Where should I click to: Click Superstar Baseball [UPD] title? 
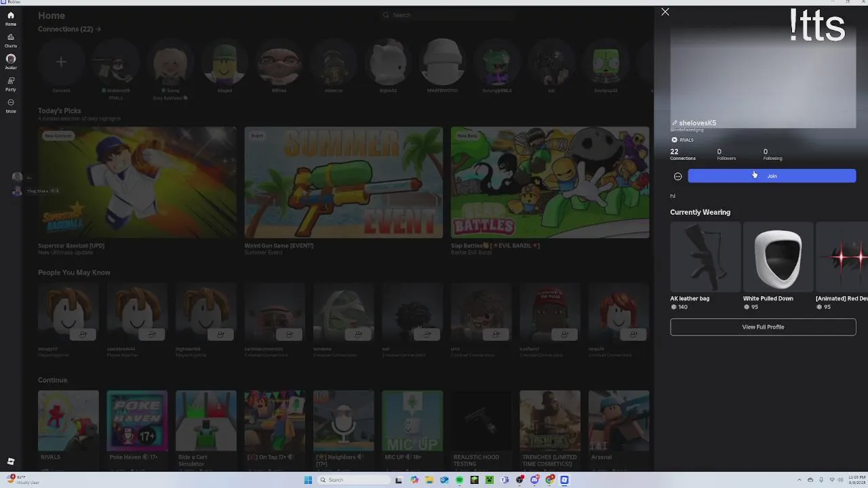(71, 245)
